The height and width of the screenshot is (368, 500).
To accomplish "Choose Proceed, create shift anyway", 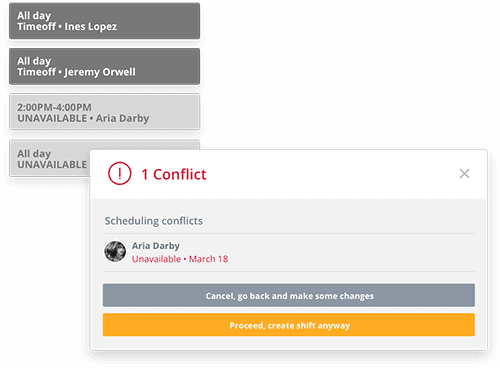I will pos(289,325).
